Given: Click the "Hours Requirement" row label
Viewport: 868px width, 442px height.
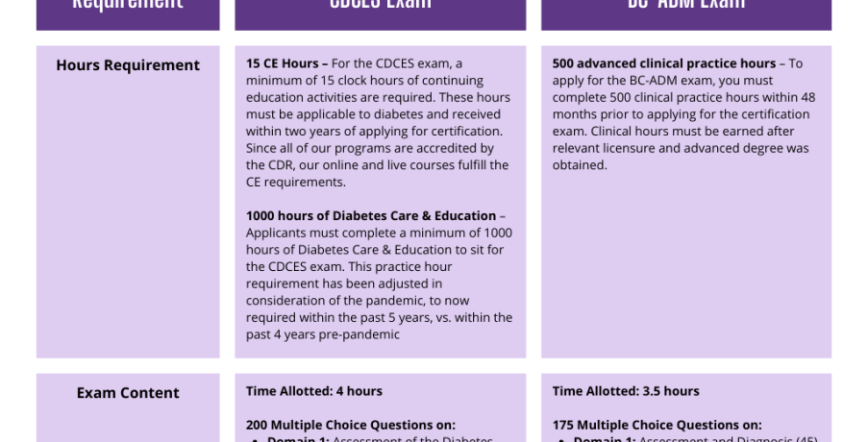Looking at the screenshot, I should 128,65.
